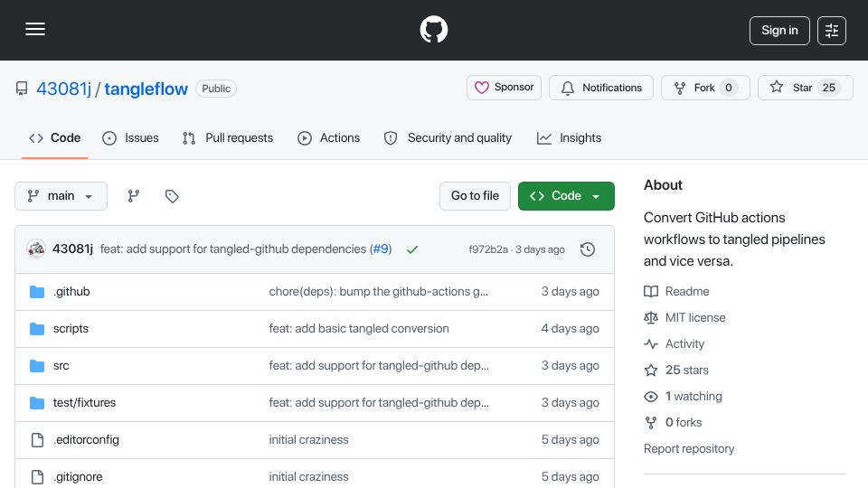Star the tangleflow repository

pos(805,88)
